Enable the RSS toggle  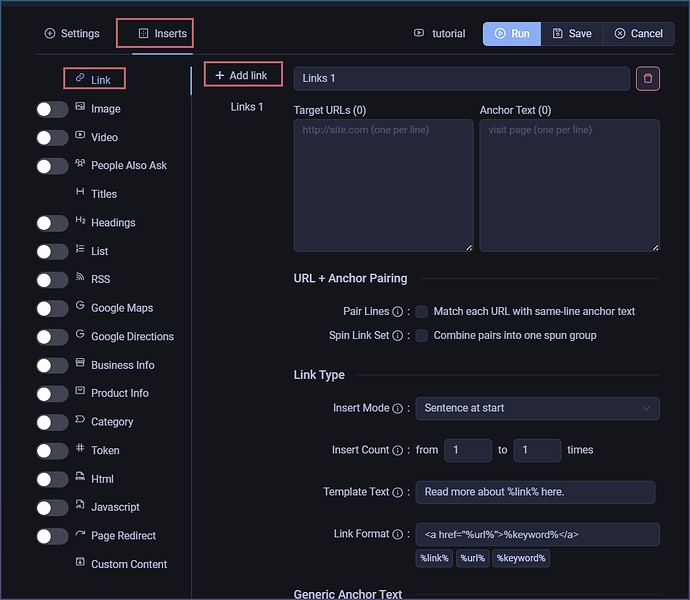tap(52, 280)
